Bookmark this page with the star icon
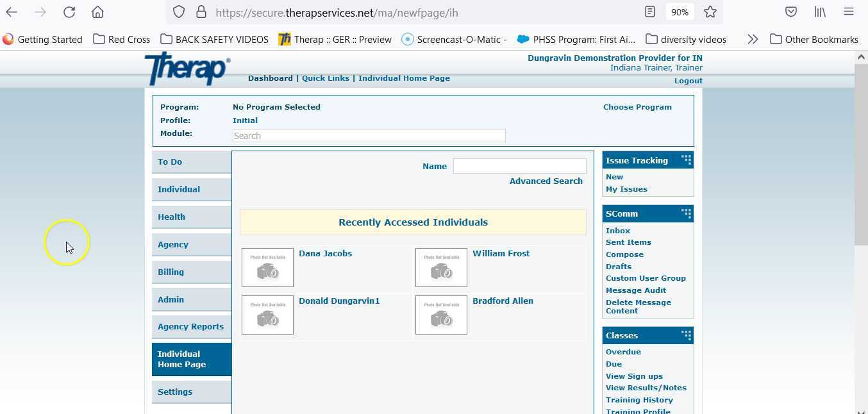Image resolution: width=868 pixels, height=414 pixels. [x=710, y=12]
